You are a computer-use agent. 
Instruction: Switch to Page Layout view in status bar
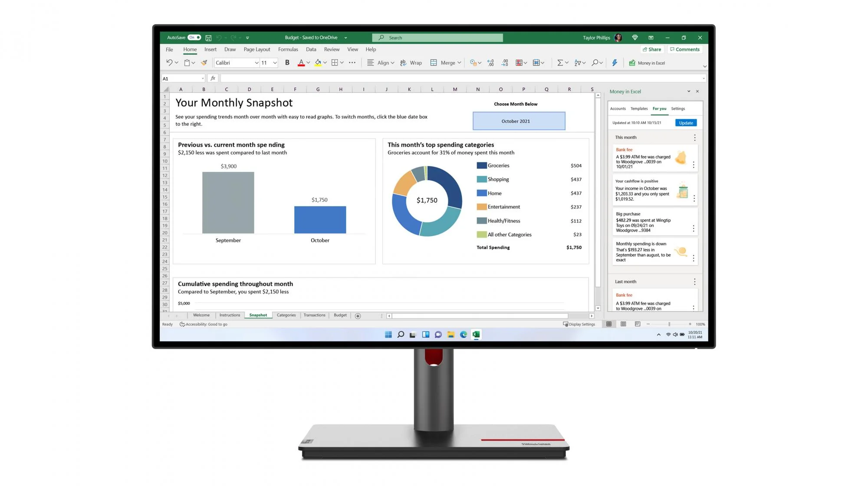tap(623, 324)
